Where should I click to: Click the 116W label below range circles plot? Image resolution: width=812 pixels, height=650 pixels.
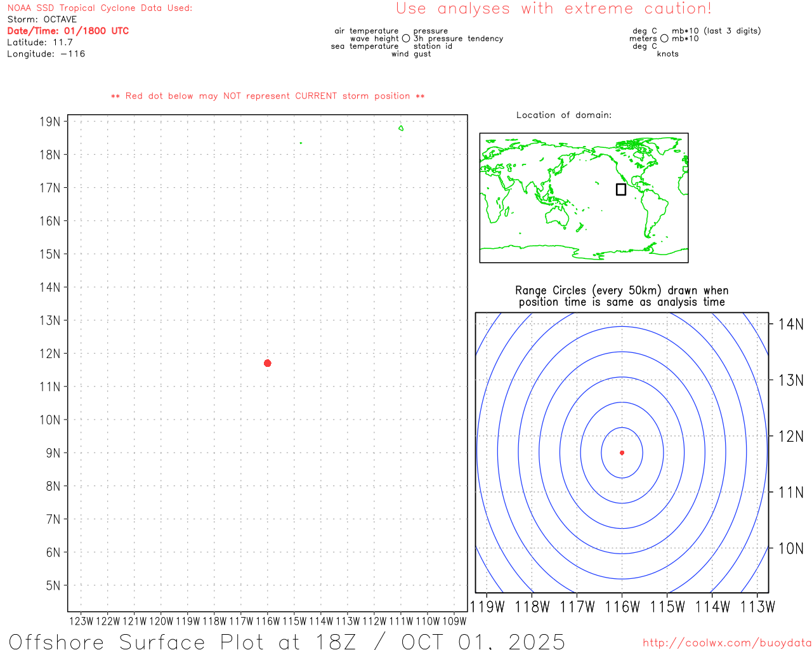622,607
